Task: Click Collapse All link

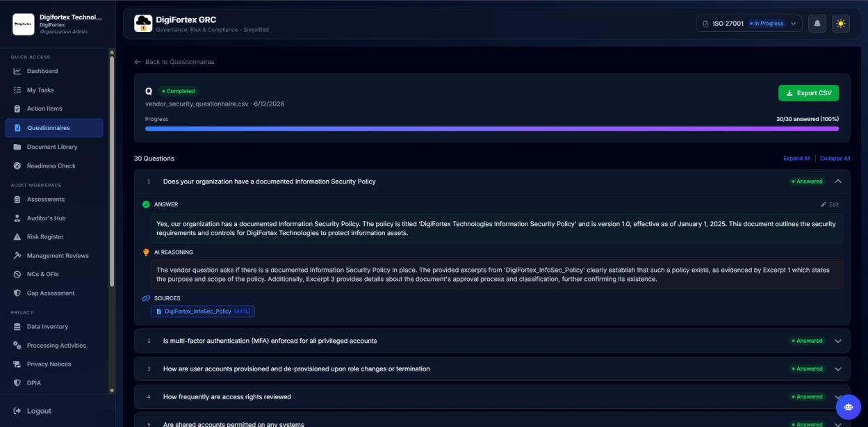Action: (x=835, y=159)
